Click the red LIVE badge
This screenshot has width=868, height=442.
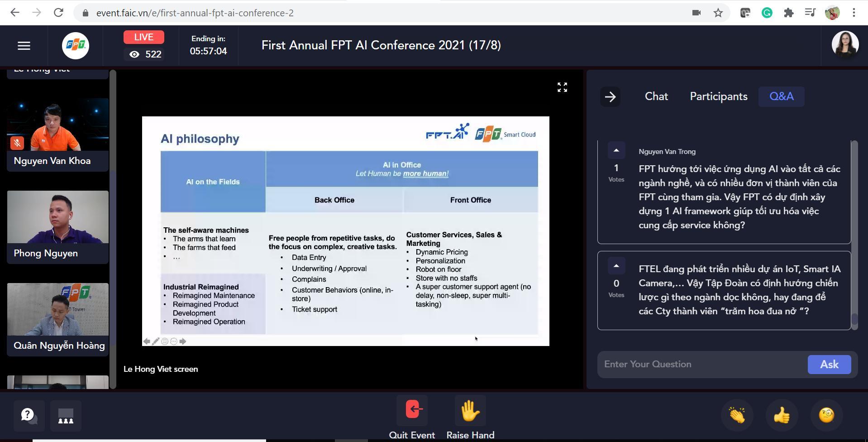(x=144, y=37)
